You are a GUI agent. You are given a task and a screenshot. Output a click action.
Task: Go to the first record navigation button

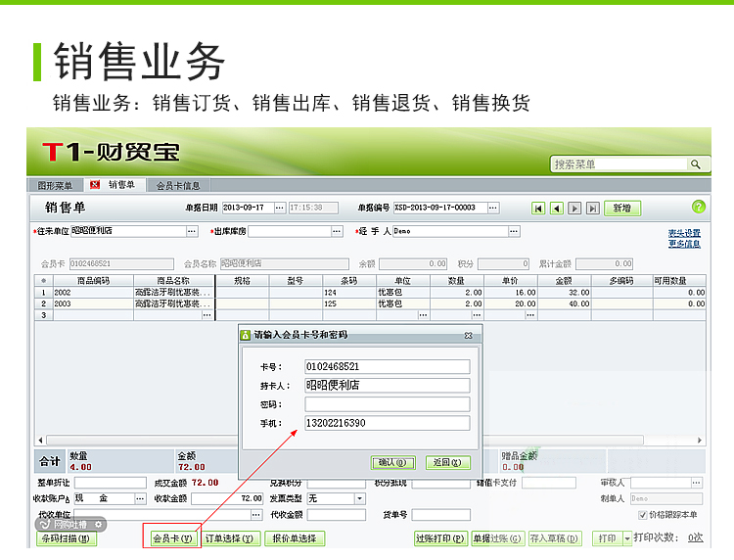click(x=538, y=209)
